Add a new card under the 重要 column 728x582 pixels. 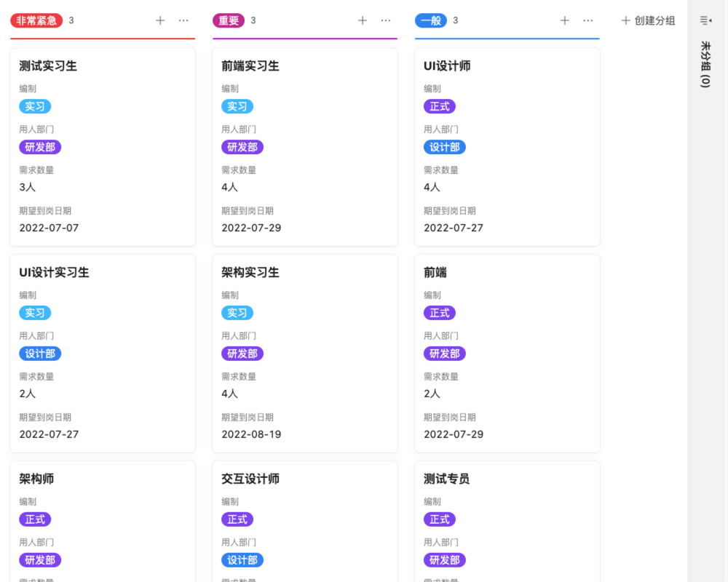(362, 20)
